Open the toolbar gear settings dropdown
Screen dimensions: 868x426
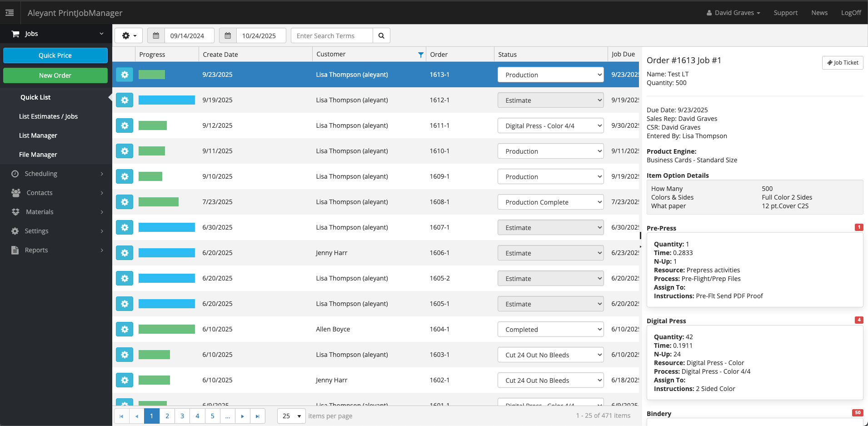pos(129,35)
